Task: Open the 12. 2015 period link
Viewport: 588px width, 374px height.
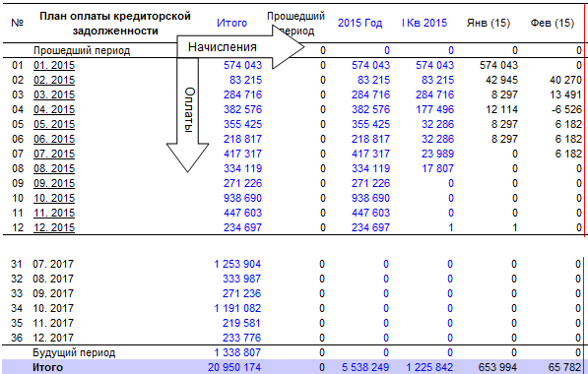Action: pos(54,227)
